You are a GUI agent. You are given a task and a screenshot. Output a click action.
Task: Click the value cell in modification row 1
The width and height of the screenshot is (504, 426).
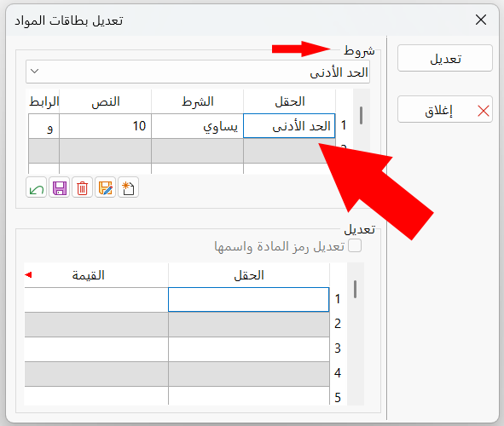tap(96, 300)
